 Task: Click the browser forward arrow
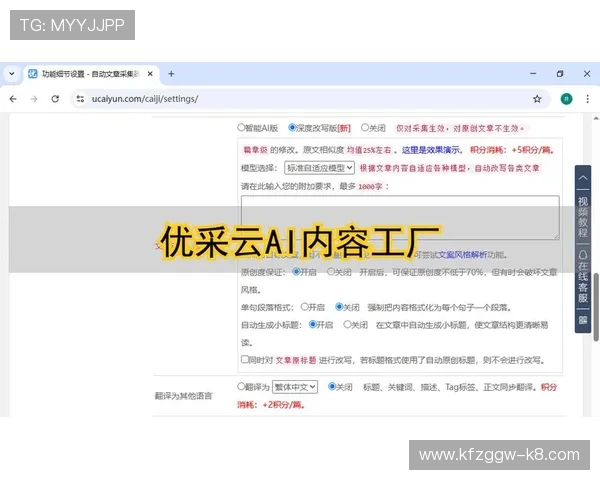34,99
